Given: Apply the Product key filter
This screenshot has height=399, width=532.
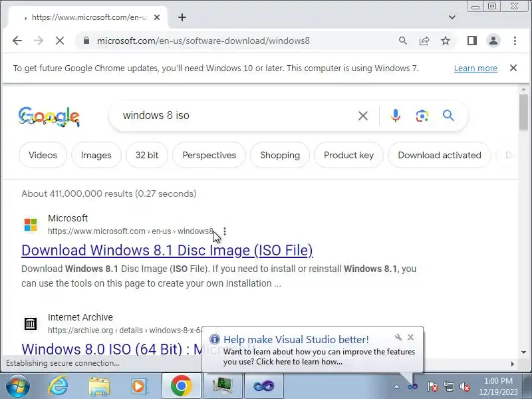Looking at the screenshot, I should (348, 155).
